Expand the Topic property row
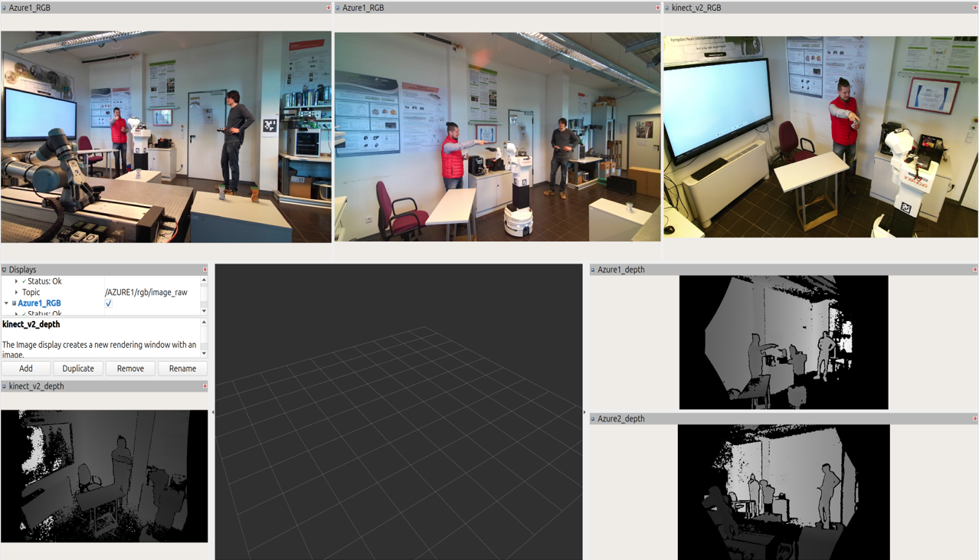The height and width of the screenshot is (560, 979). pos(16,293)
